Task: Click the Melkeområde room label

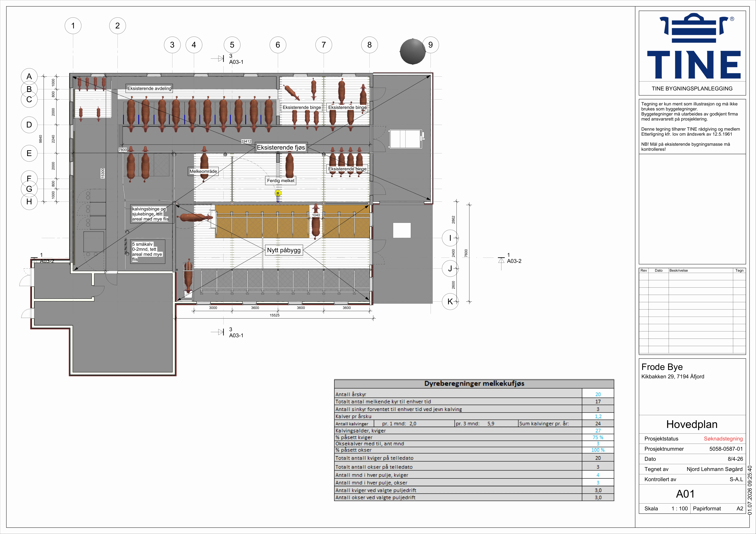Action: click(x=203, y=171)
